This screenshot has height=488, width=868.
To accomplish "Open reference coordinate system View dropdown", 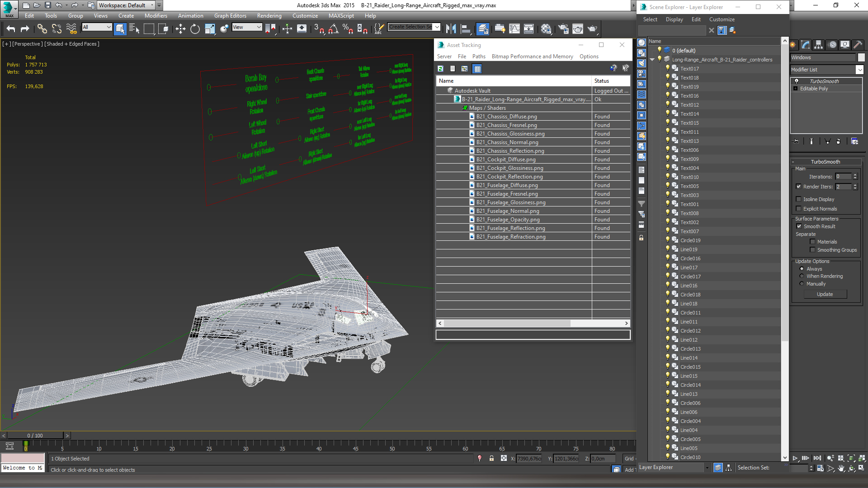I will click(x=247, y=27).
